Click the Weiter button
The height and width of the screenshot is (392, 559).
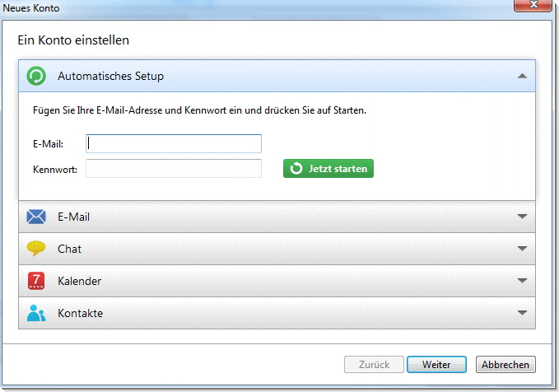tap(436, 365)
